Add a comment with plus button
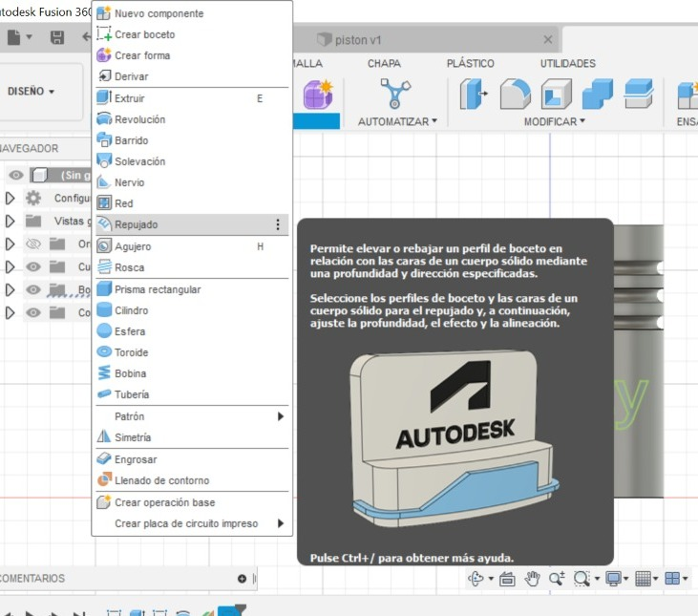Image resolution: width=698 pixels, height=616 pixels. coord(242,579)
